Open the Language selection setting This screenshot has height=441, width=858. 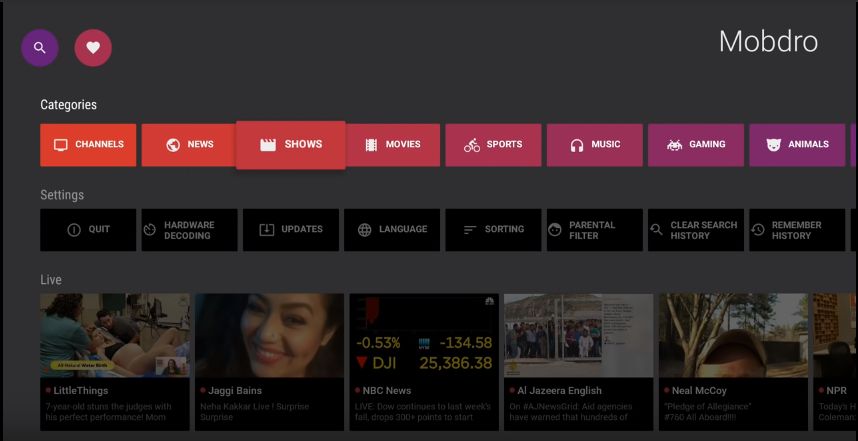pos(392,230)
